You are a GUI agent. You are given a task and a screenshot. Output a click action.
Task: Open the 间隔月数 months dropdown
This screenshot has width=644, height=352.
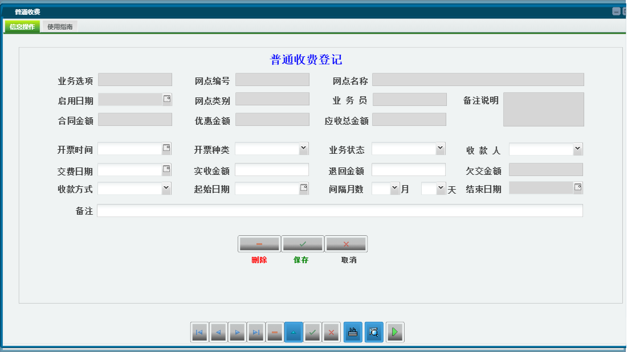point(395,189)
